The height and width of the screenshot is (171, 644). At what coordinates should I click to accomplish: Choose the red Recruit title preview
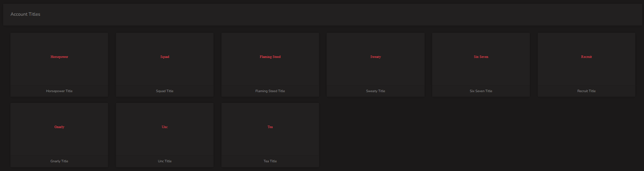point(586,57)
